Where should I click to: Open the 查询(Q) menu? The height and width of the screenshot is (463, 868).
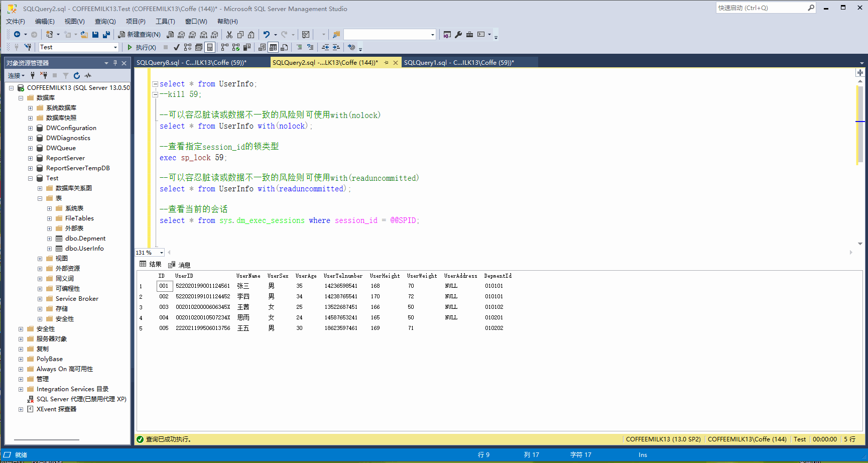[105, 21]
